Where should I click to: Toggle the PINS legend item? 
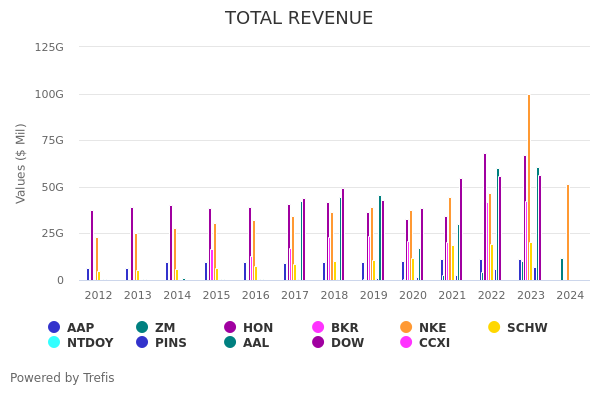pos(142,343)
